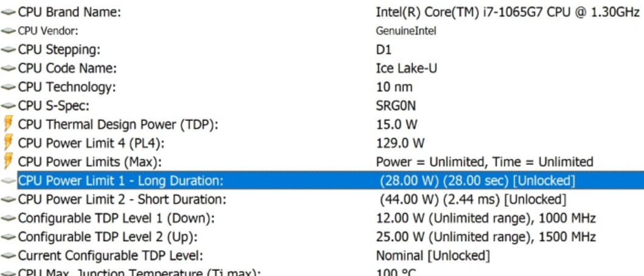Select the CPU Power Limit 2 - Short Duration label

(122, 199)
